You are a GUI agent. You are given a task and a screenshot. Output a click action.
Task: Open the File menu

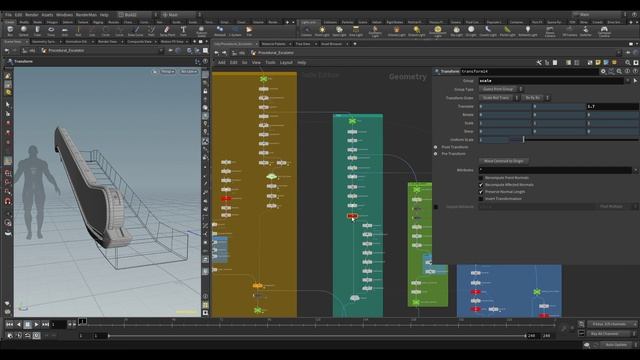click(9, 15)
